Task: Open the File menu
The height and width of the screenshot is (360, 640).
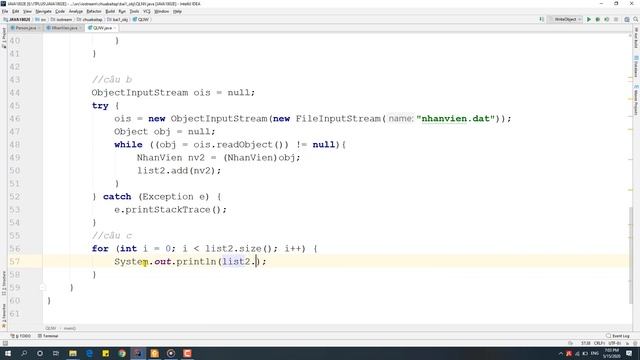Action: click(x=5, y=11)
